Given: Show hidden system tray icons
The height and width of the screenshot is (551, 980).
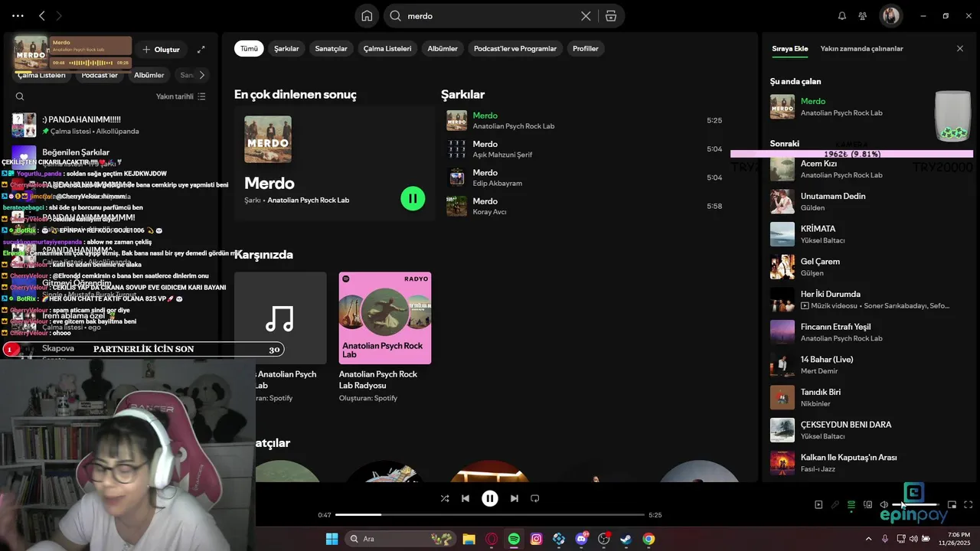Looking at the screenshot, I should [868, 539].
